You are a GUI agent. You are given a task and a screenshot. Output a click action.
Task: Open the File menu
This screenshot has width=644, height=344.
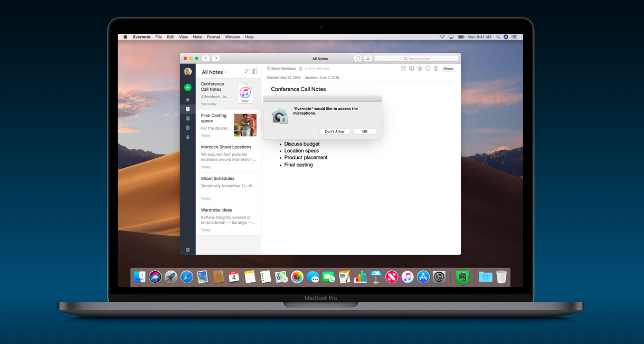pos(158,37)
